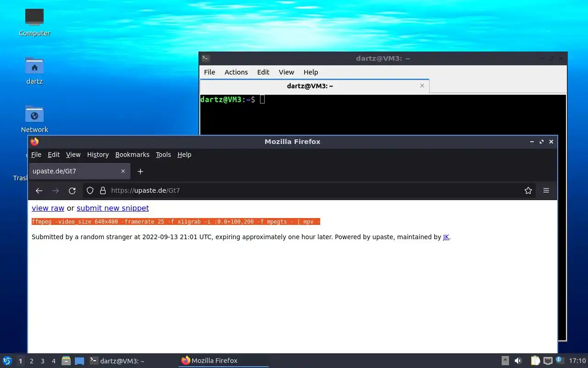Open Firefox hamburger application menu
The height and width of the screenshot is (368, 588).
click(546, 190)
